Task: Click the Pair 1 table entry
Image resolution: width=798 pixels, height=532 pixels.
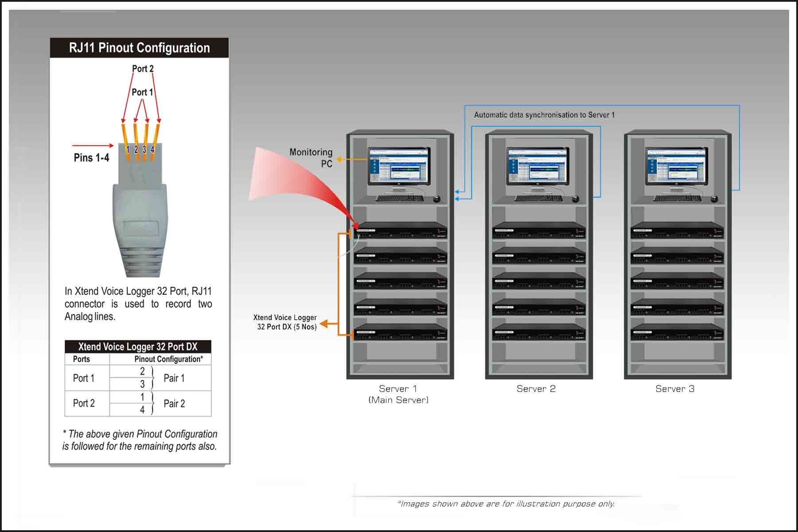Action: [x=174, y=378]
